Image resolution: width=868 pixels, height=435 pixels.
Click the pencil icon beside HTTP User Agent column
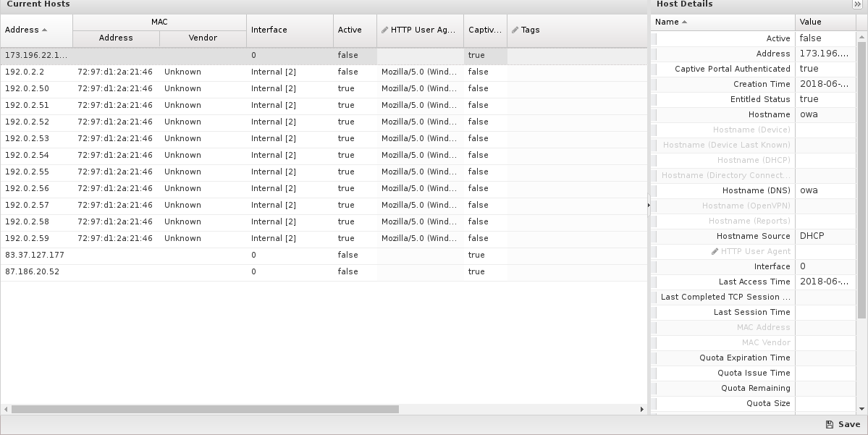pos(384,30)
